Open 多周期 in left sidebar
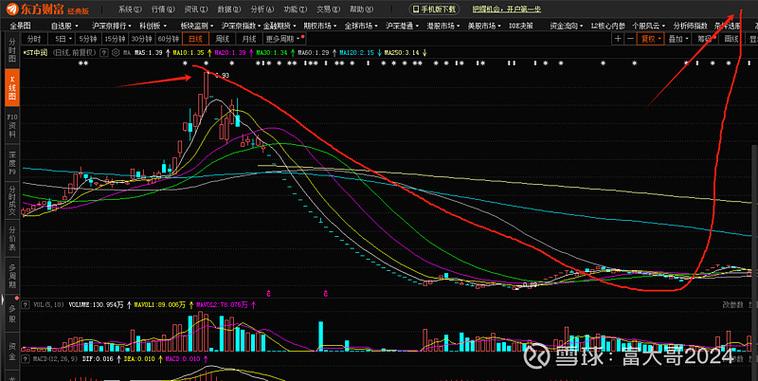Viewport: 758px width, 381px height. tap(12, 276)
